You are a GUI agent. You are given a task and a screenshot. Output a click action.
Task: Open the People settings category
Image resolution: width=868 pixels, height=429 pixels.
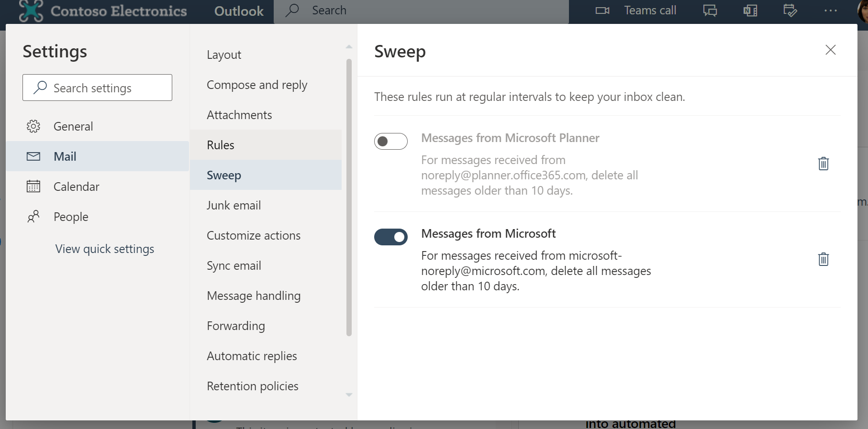[x=98, y=217]
